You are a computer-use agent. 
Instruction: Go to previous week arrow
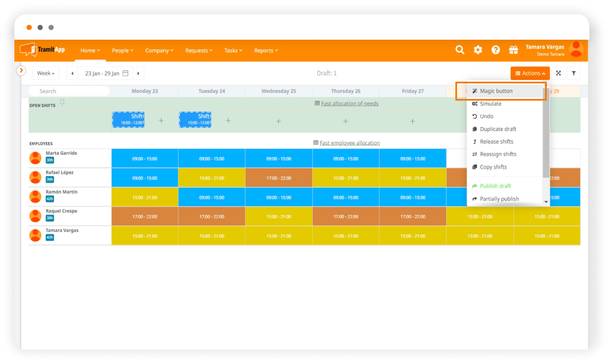[x=72, y=74]
